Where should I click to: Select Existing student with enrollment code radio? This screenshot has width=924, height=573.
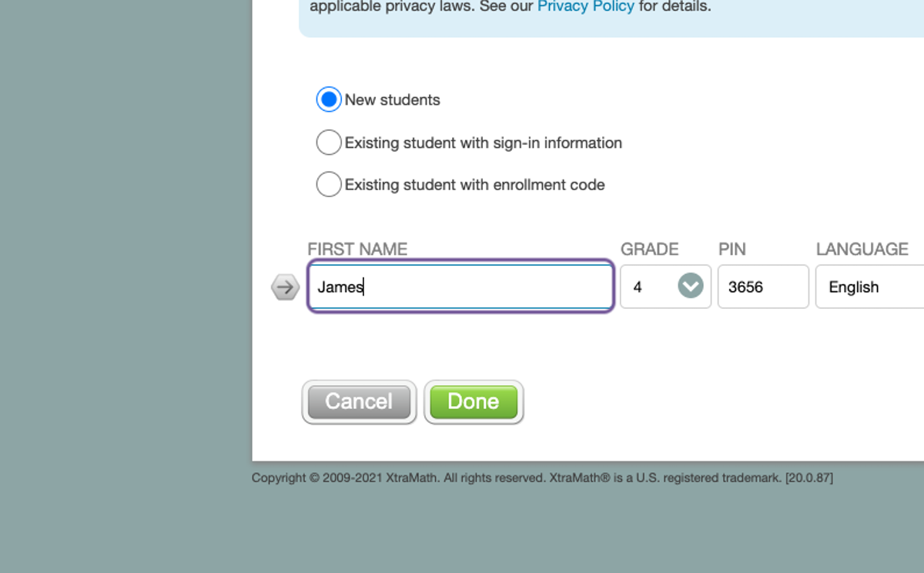pyautogui.click(x=329, y=185)
